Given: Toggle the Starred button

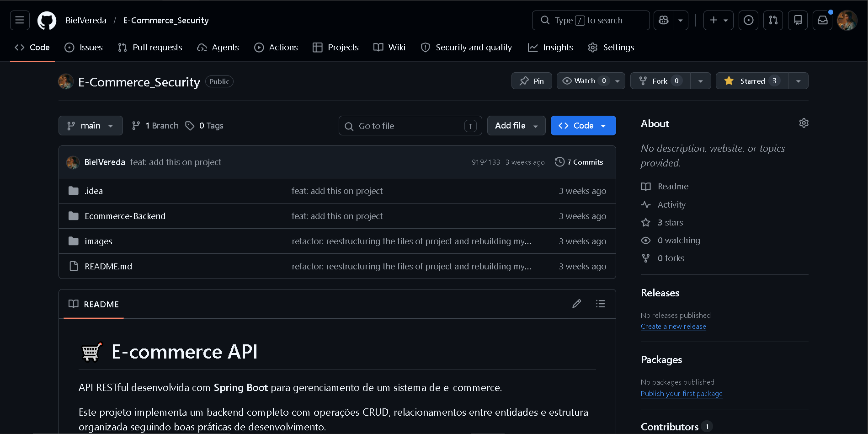Looking at the screenshot, I should [752, 81].
